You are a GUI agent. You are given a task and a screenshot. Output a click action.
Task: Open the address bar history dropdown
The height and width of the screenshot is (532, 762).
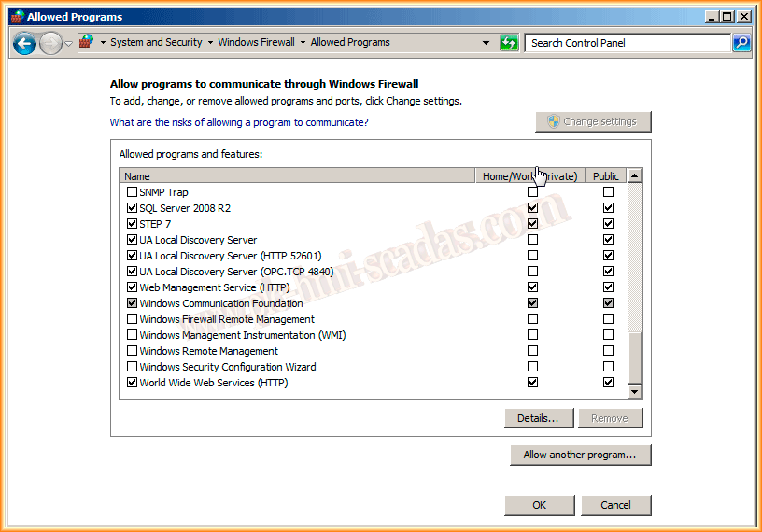point(486,43)
